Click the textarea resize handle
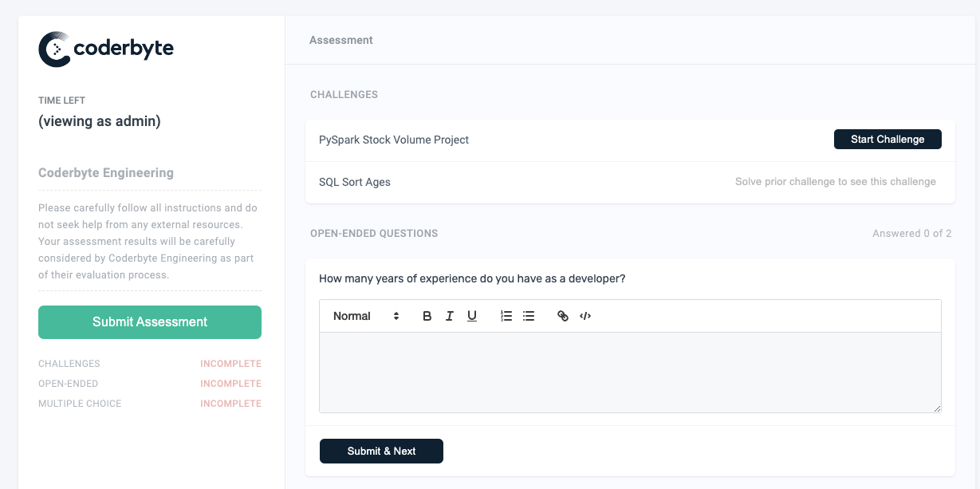Screen dimensions: 980x489 point(938,408)
